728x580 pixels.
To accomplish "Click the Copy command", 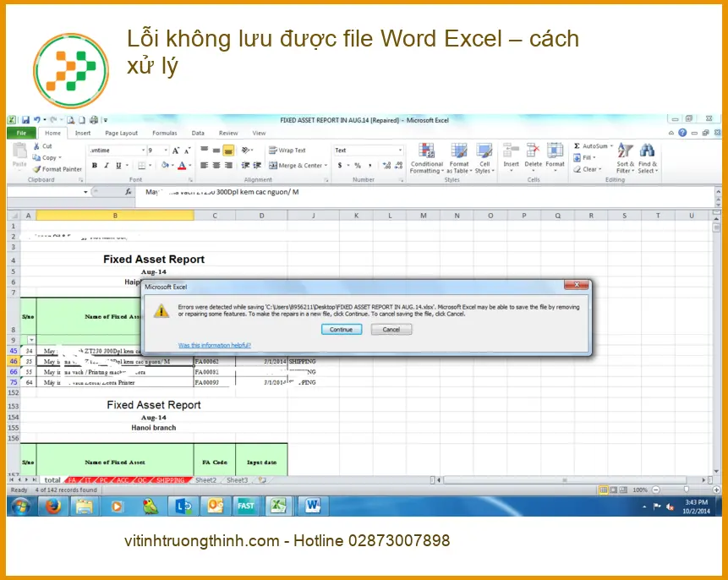I will pos(46,158).
